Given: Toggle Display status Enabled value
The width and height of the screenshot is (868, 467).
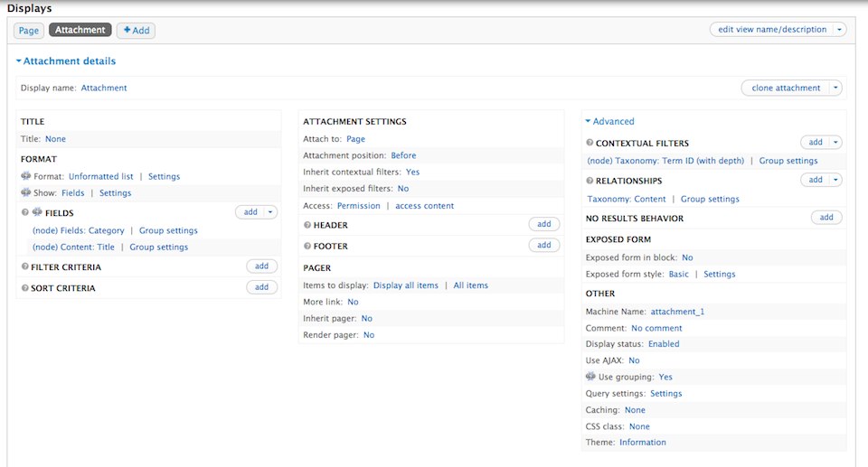Looking at the screenshot, I should click(x=664, y=344).
